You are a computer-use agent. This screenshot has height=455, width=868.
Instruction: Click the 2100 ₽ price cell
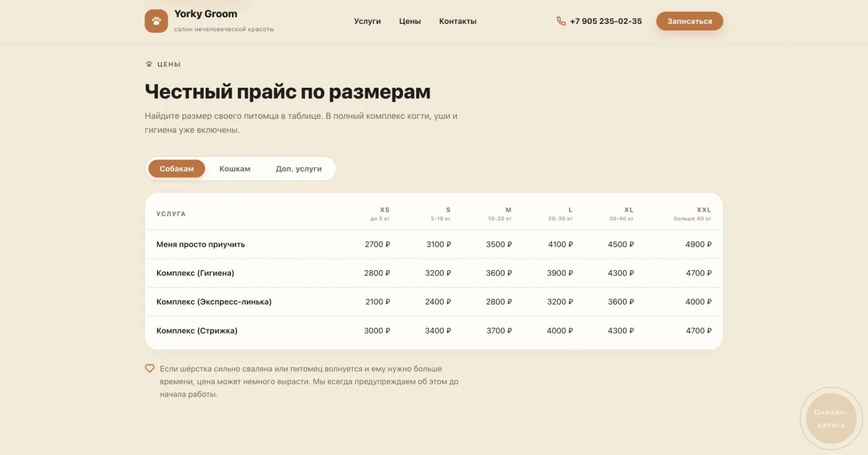[x=378, y=302]
